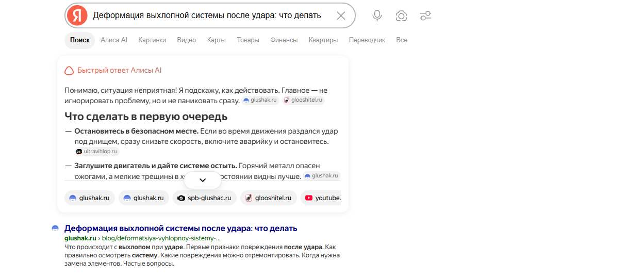Open glooshitel.ru source chip in intro paragraph

(x=303, y=101)
